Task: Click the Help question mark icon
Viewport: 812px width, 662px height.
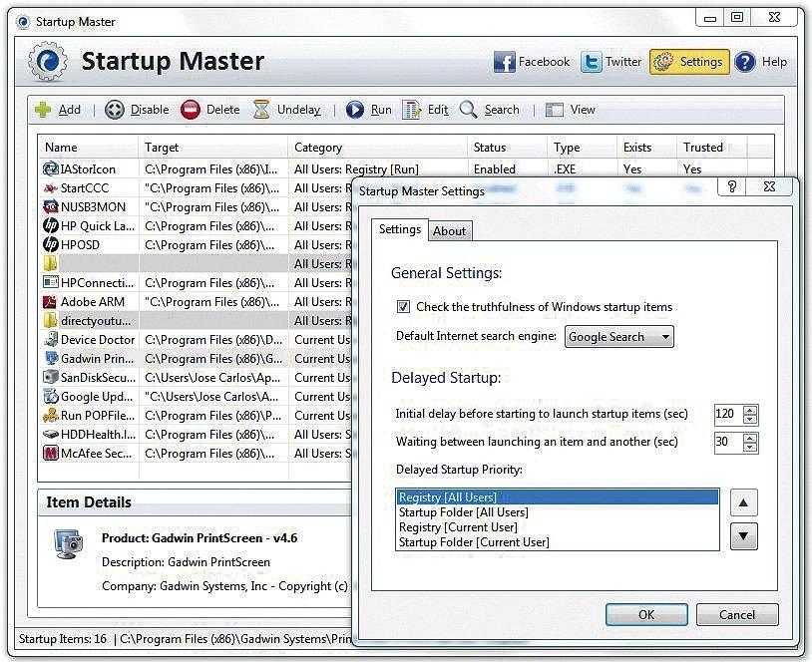Action: coord(745,62)
